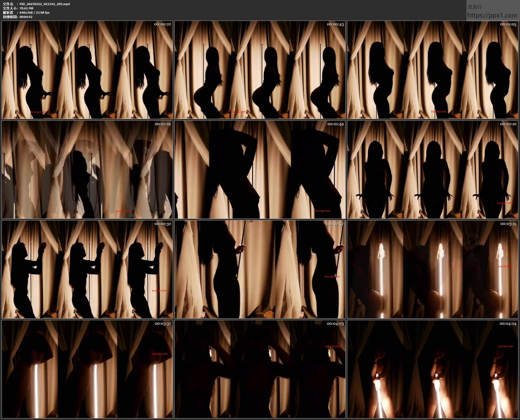
Task: Open the frame stamped 00:03:37
Action: tap(87, 369)
